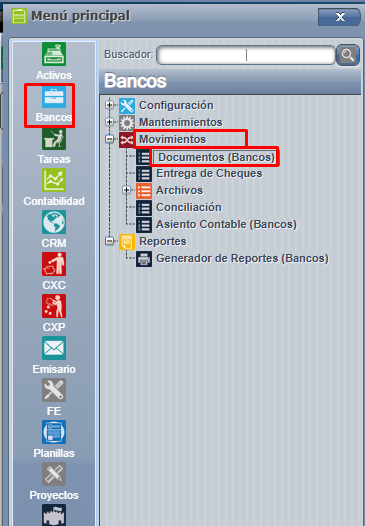Open the CXP module icon
The height and width of the screenshot is (526, 365).
(x=54, y=306)
